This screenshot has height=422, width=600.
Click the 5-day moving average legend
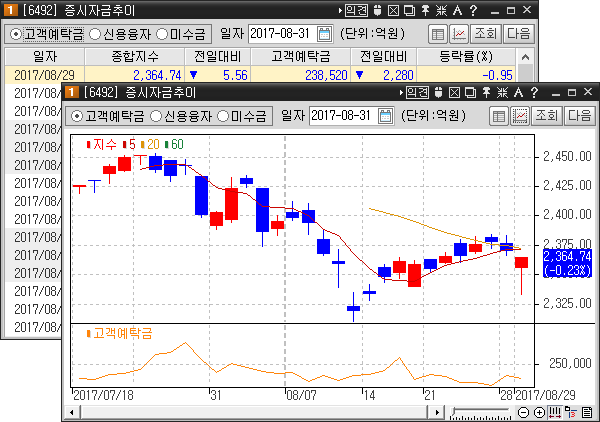point(129,144)
